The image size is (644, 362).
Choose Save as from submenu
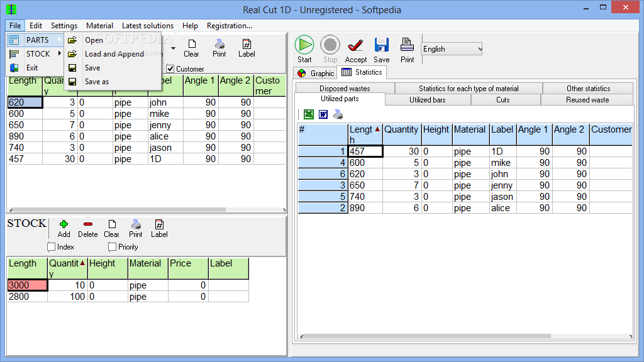[96, 82]
